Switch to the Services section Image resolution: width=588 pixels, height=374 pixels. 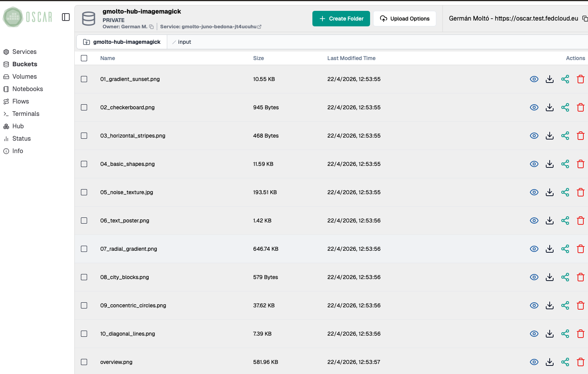pos(25,52)
